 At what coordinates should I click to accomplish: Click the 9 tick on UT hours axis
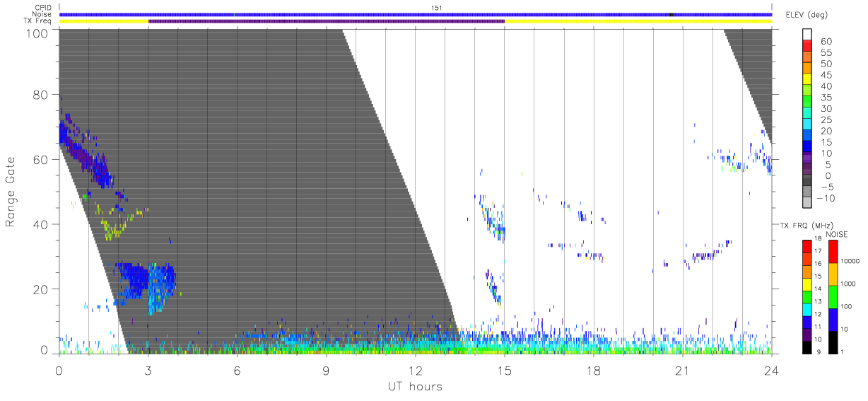327,370
